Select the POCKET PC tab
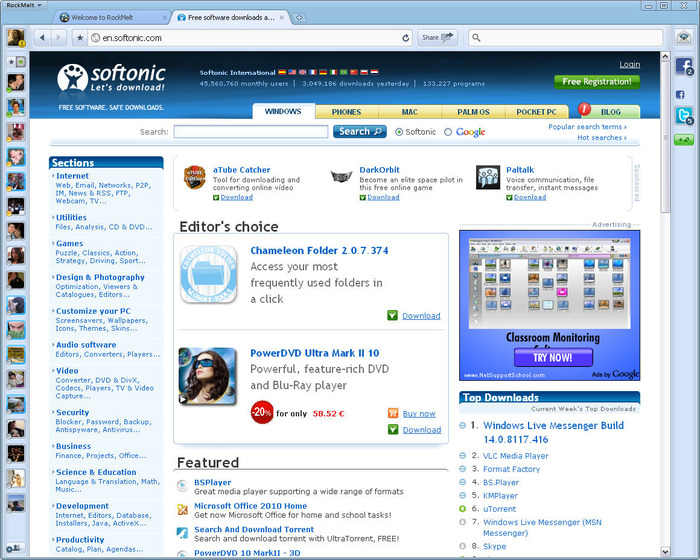Image resolution: width=700 pixels, height=560 pixels. point(536,112)
